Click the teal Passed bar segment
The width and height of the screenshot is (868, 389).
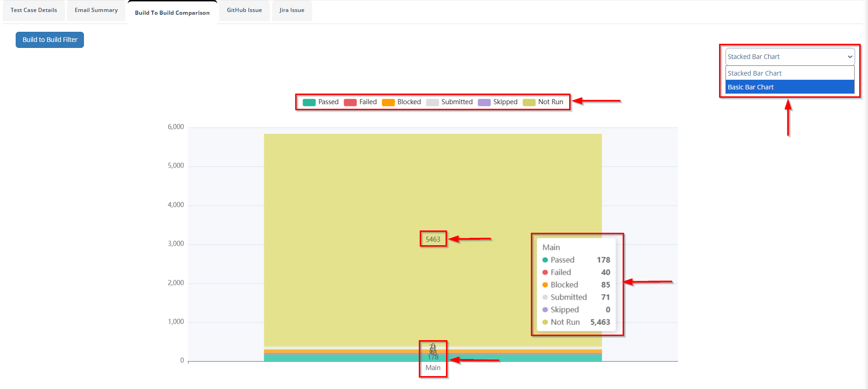coord(346,358)
